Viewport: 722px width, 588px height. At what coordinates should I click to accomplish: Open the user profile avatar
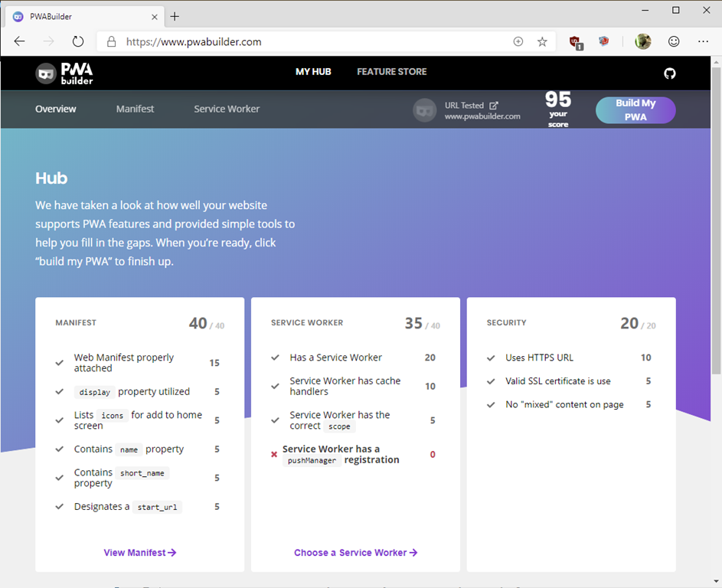[643, 41]
